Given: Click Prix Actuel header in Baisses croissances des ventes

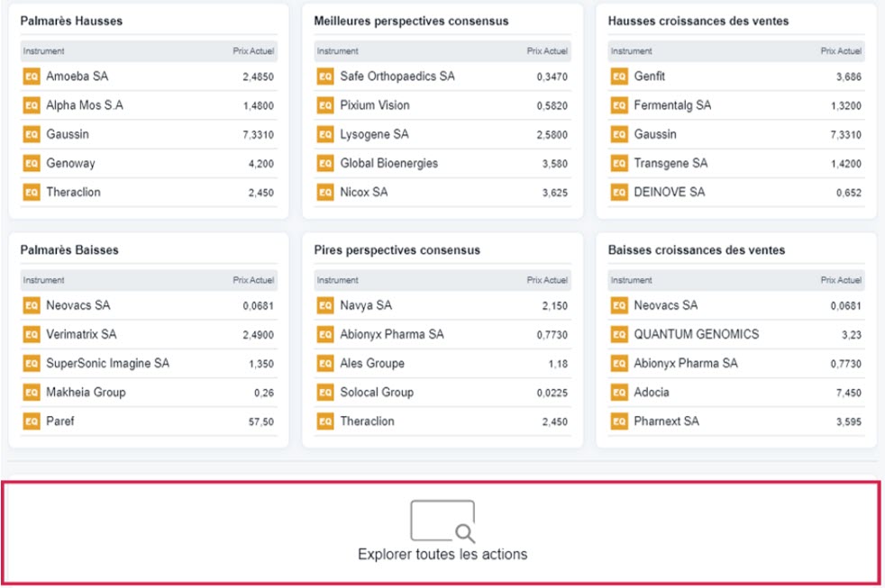Looking at the screenshot, I should [x=841, y=280].
